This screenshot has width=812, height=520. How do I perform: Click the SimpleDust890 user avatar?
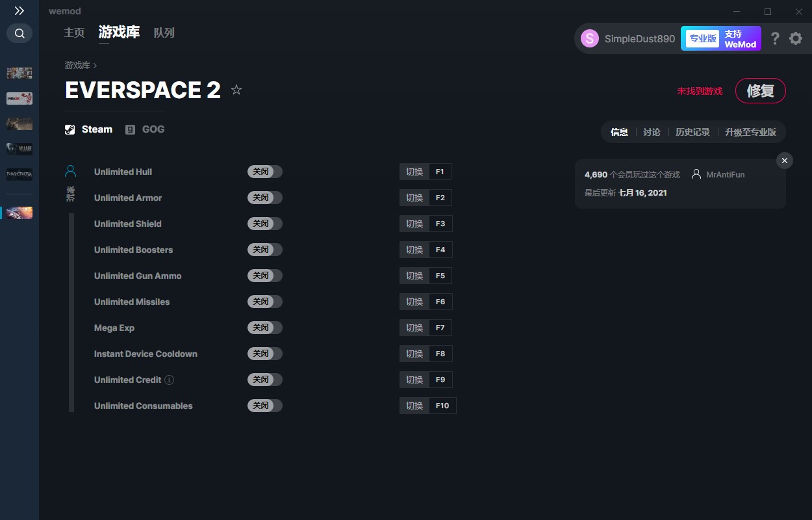[x=590, y=38]
